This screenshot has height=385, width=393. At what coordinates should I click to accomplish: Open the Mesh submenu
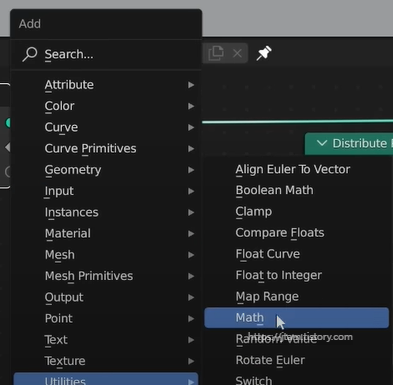106,255
